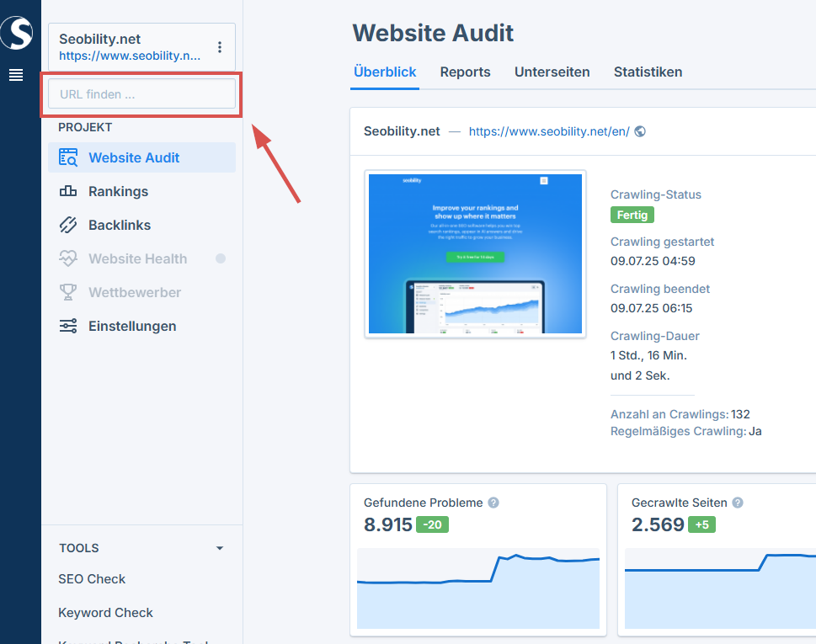Image resolution: width=816 pixels, height=644 pixels.
Task: Click the globe icon next to project URL
Action: click(x=640, y=131)
